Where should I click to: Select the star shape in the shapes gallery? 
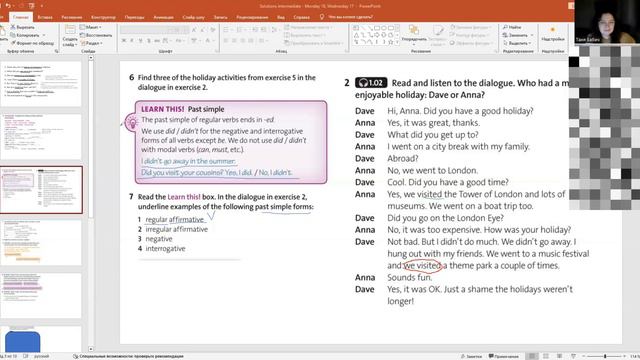click(391, 42)
